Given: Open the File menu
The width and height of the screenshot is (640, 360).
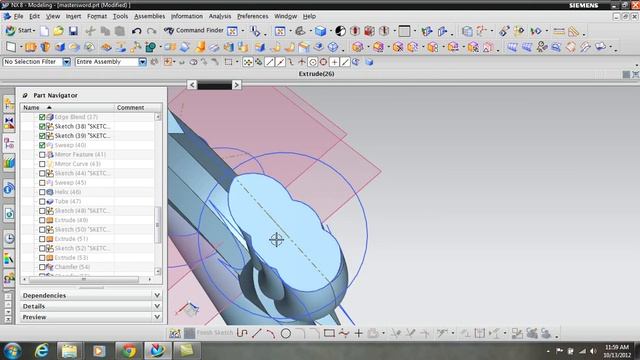Looking at the screenshot, I should point(18,16).
